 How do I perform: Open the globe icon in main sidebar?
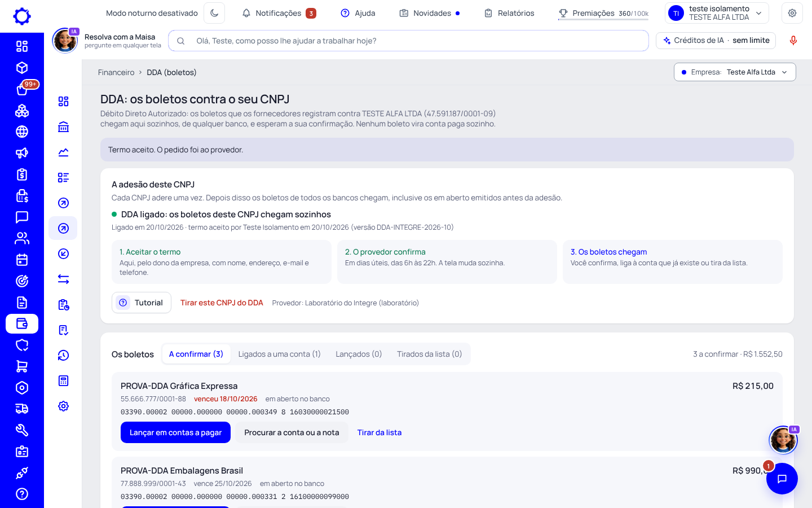22,132
